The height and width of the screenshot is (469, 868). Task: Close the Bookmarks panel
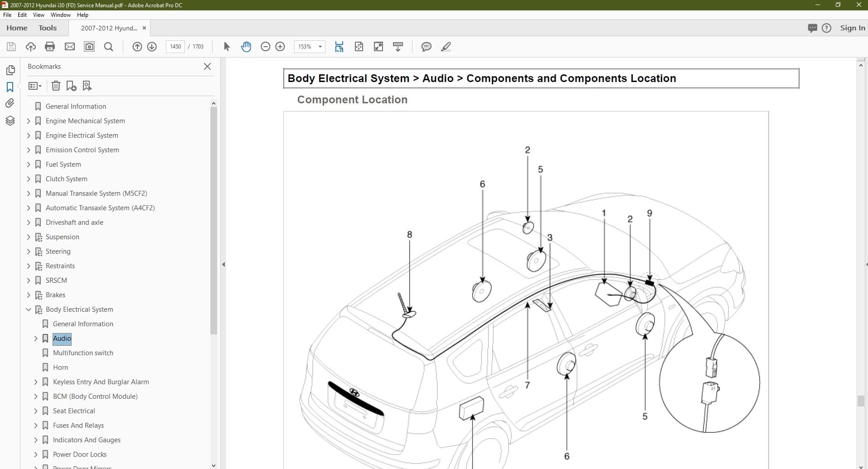[208, 66]
